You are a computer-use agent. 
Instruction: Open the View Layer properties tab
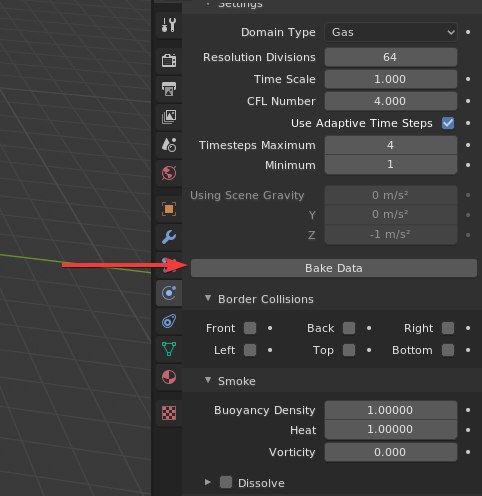coord(169,117)
